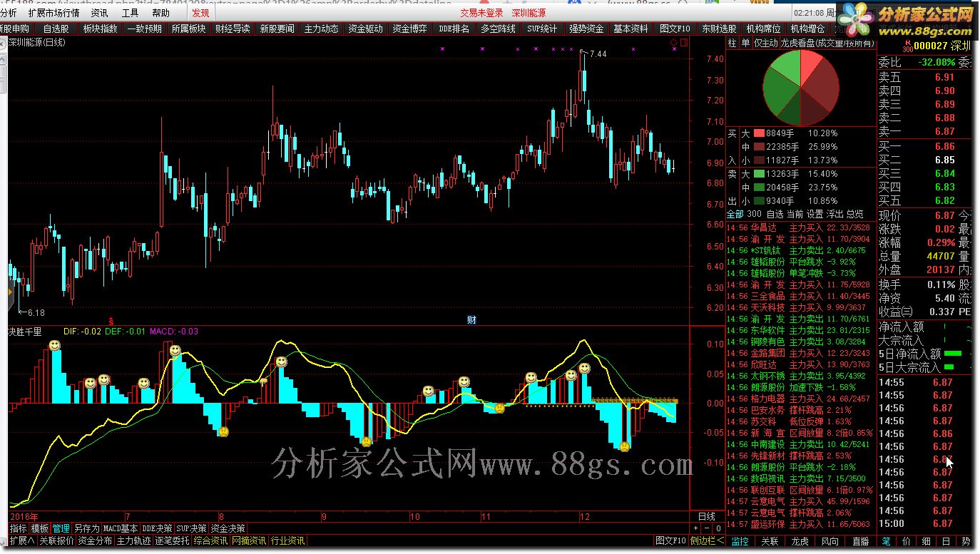
Task: Select the 自选 filter below pie chart
Action: (x=775, y=214)
